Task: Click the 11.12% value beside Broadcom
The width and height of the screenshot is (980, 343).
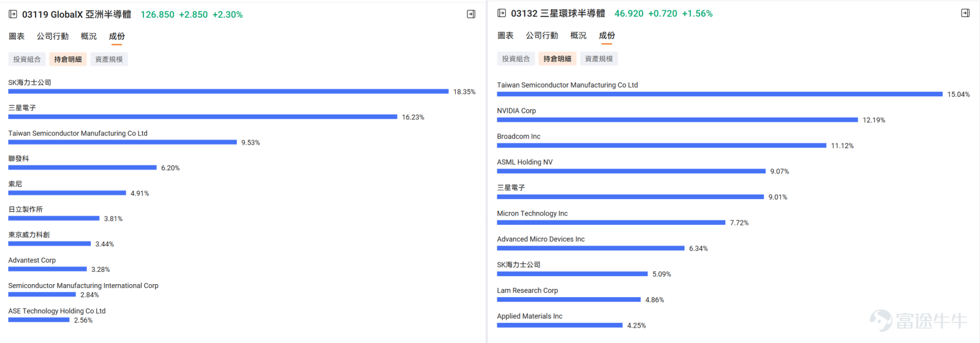Action: pos(842,146)
